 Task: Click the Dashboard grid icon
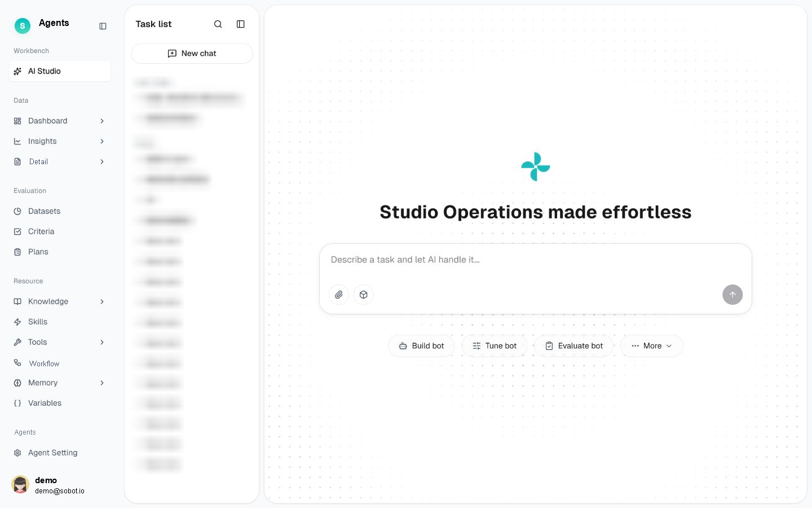tap(17, 121)
